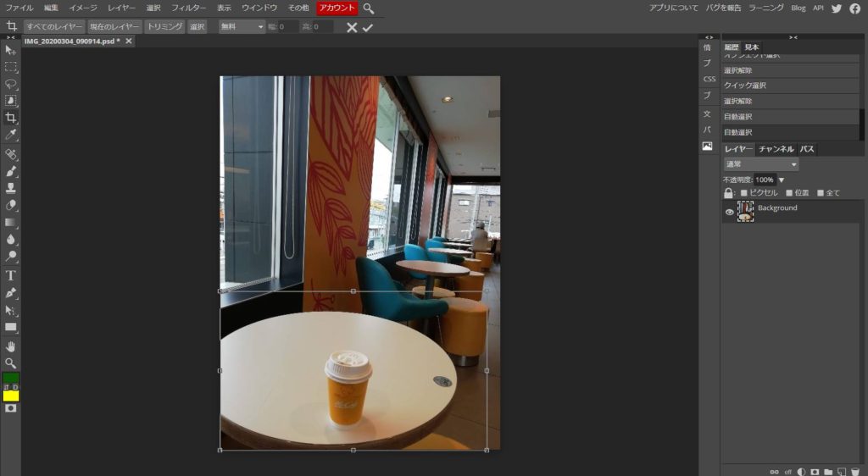868x476 pixels.
Task: Click the トリミング button
Action: [x=165, y=26]
